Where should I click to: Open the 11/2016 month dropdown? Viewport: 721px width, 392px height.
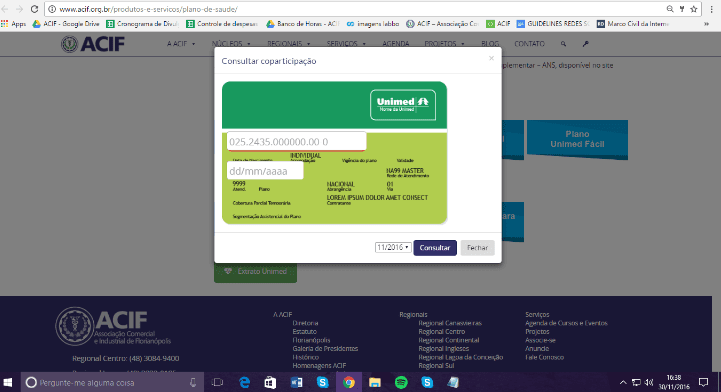pyautogui.click(x=393, y=247)
